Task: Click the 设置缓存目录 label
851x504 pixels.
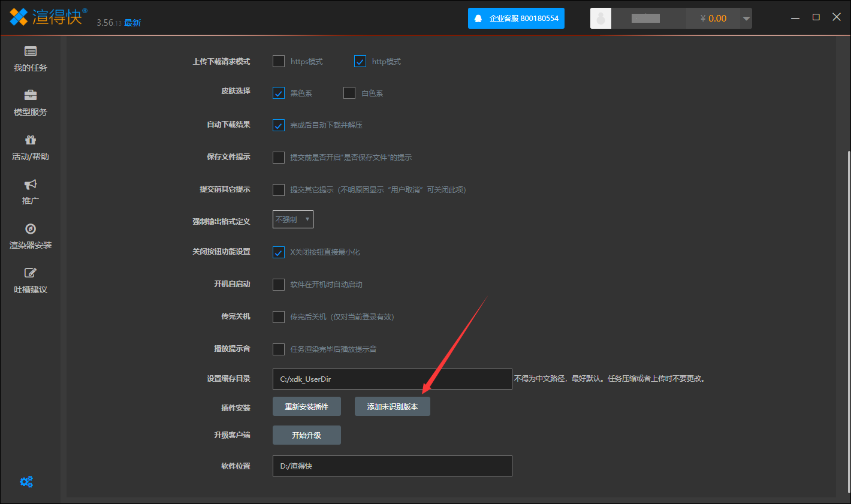Action: tap(228, 379)
